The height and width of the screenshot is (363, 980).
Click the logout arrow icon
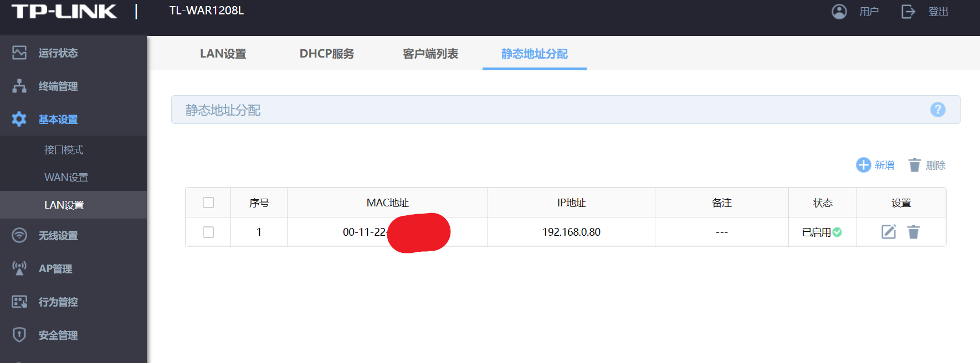click(x=909, y=12)
